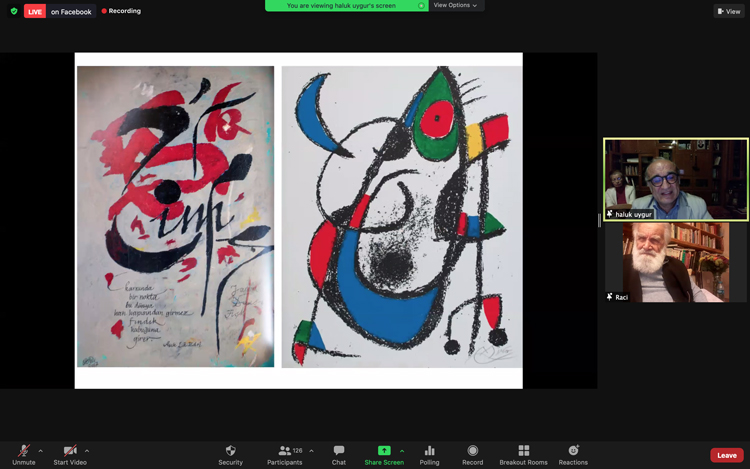
Task: Click the pin icon beside Raci's name
Action: [609, 297]
